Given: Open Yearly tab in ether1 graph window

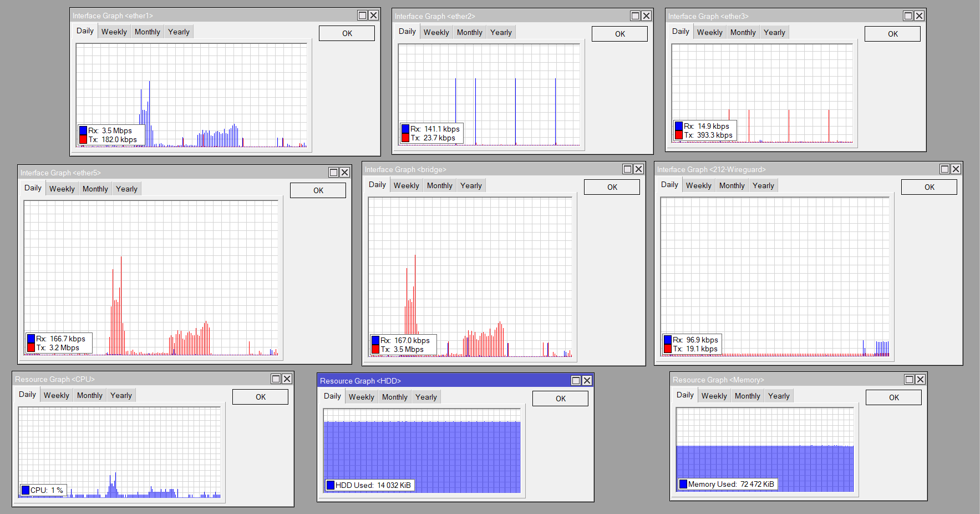Looking at the screenshot, I should 179,32.
